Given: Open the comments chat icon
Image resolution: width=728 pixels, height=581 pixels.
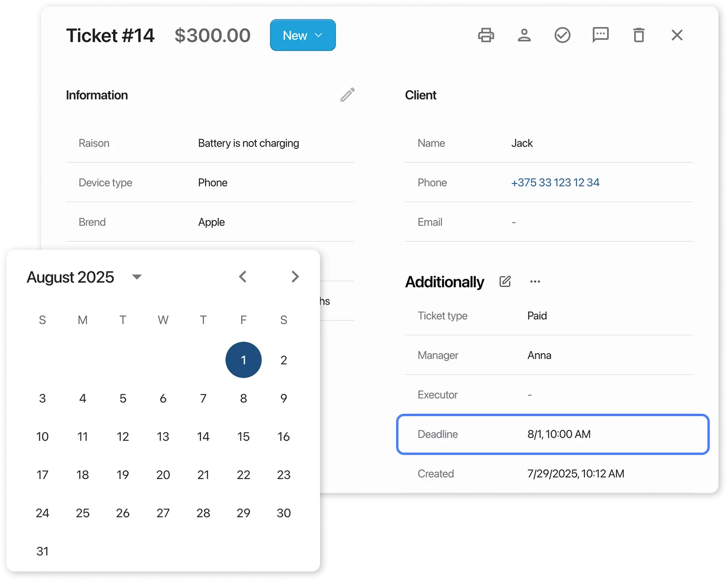Looking at the screenshot, I should [x=600, y=35].
